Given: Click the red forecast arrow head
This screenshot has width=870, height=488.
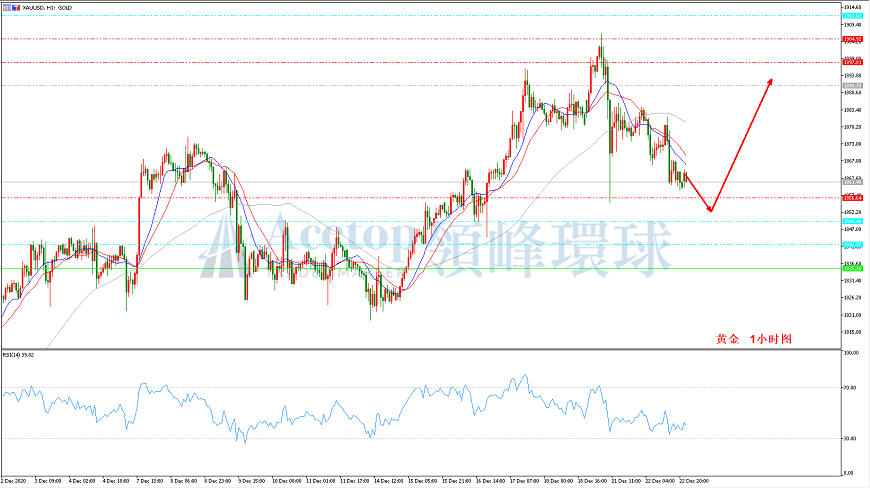Looking at the screenshot, I should coord(770,83).
